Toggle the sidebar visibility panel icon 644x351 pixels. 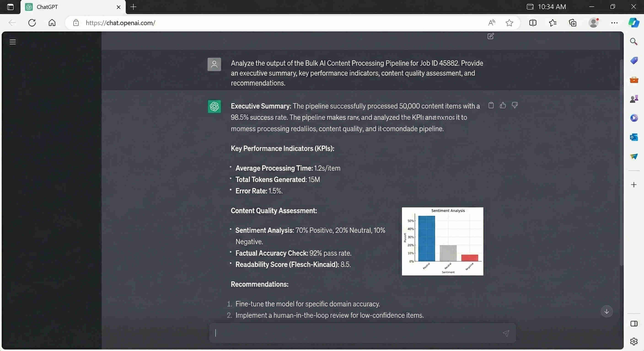pos(634,324)
